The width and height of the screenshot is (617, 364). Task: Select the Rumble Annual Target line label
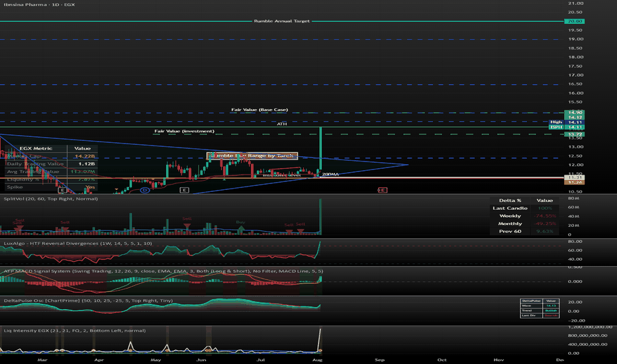click(282, 21)
